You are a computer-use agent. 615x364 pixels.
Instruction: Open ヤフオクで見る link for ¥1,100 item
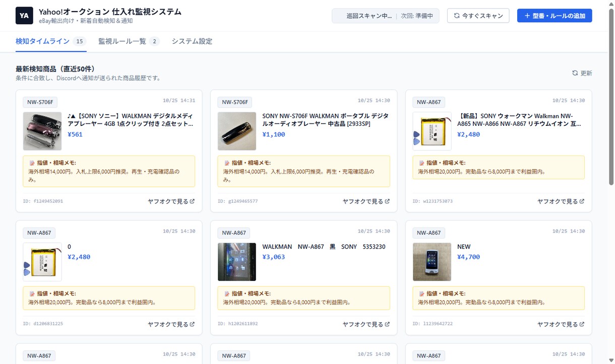point(366,201)
